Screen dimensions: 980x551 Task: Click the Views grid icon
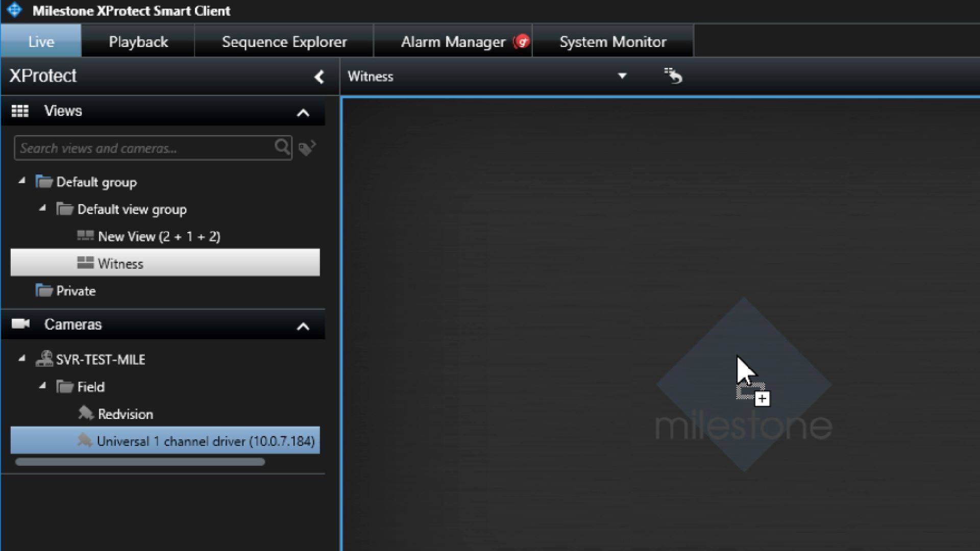point(20,111)
